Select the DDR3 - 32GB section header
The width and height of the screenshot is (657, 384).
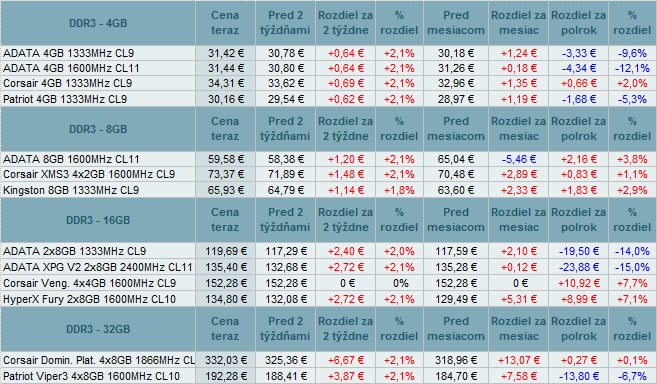tap(98, 329)
